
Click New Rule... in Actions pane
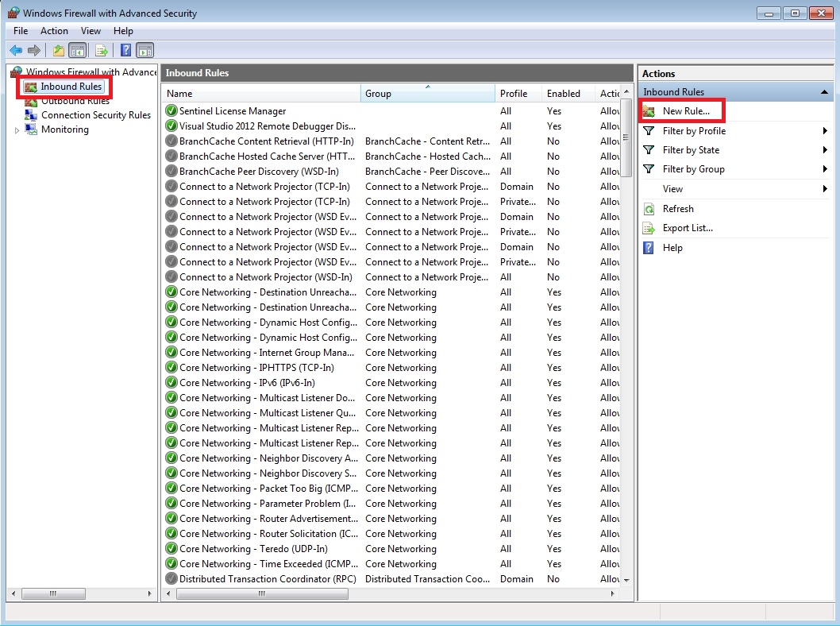[x=686, y=111]
